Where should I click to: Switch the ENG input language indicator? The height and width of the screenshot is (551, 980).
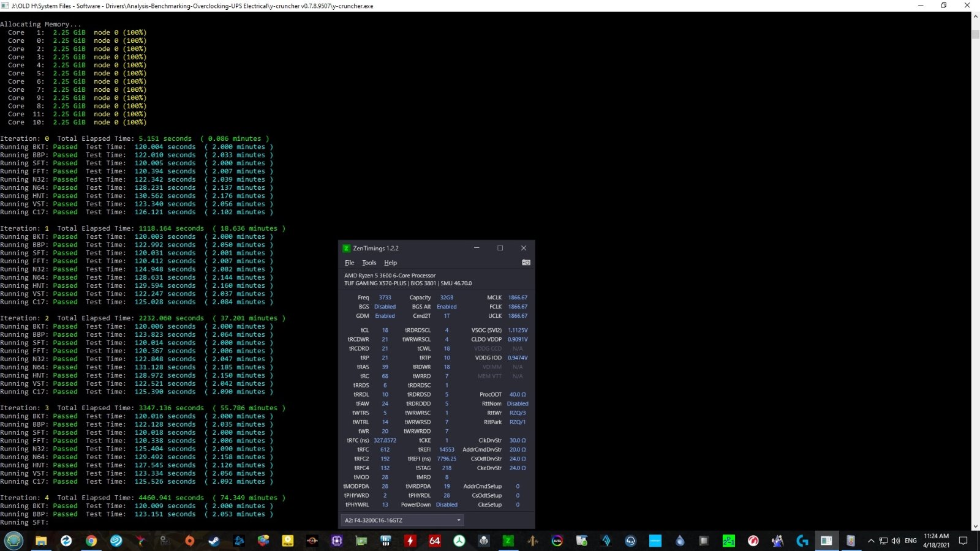tap(911, 541)
